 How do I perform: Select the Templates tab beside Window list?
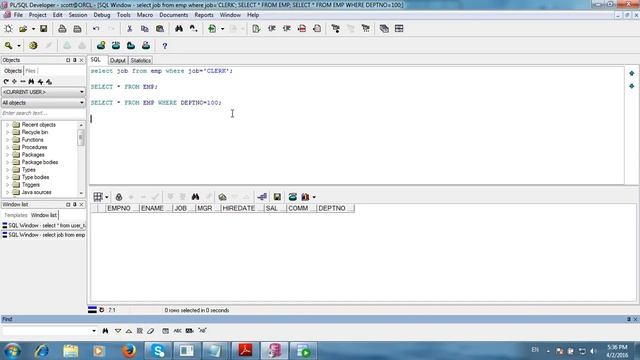point(16,215)
